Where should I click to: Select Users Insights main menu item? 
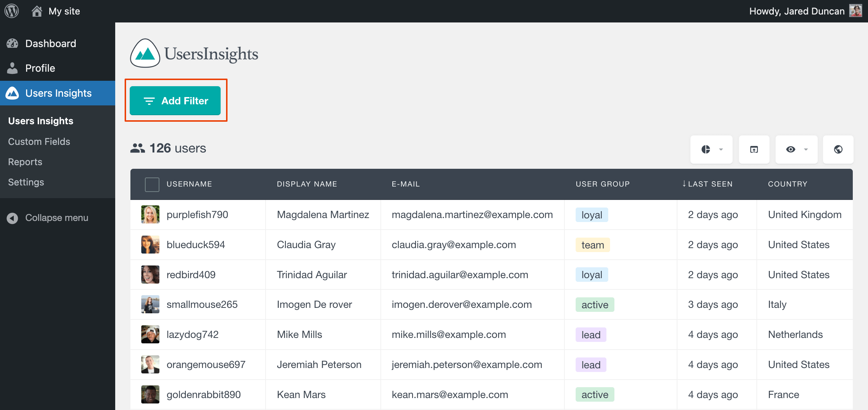coord(58,93)
